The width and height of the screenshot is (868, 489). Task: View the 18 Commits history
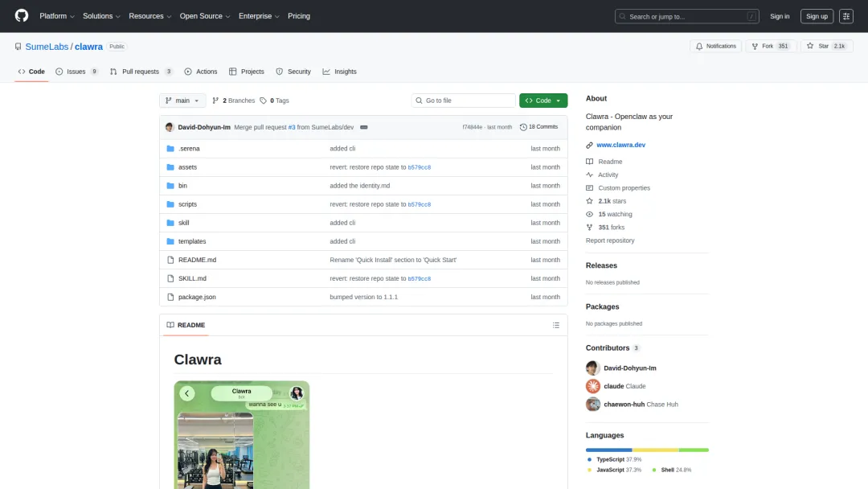coord(538,127)
